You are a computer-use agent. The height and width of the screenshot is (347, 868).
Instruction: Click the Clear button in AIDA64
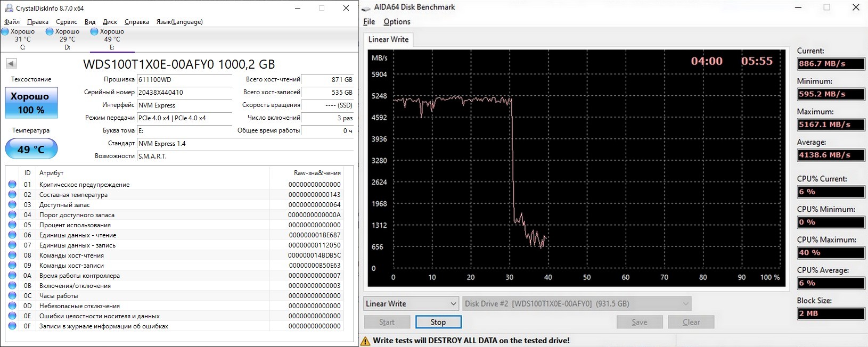tap(691, 322)
